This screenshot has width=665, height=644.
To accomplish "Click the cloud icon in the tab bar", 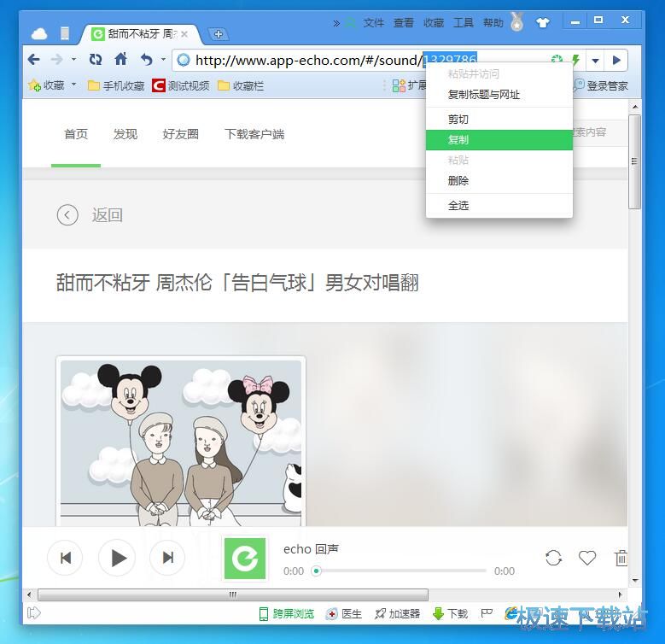I will (x=39, y=34).
